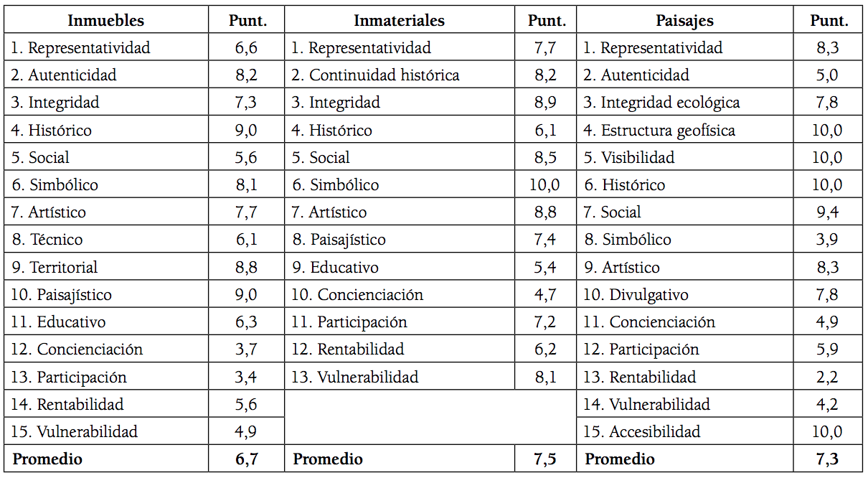Select the Territorial row label

point(55,268)
